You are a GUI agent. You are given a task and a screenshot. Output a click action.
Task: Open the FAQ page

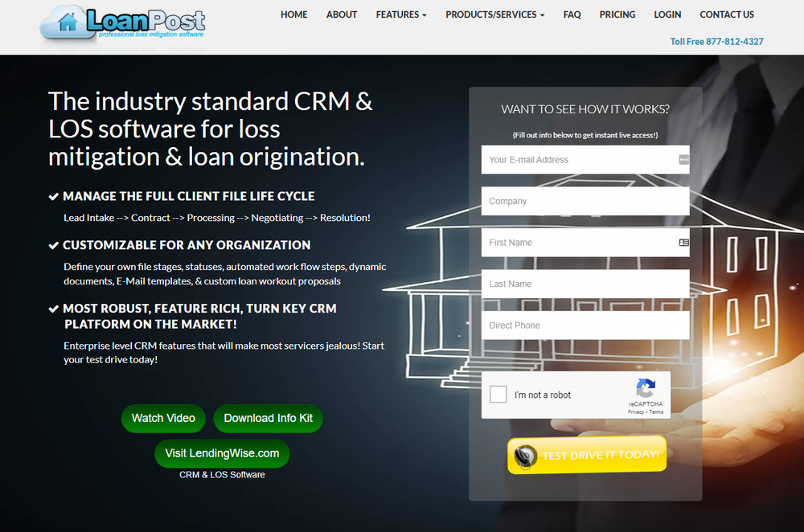click(572, 14)
